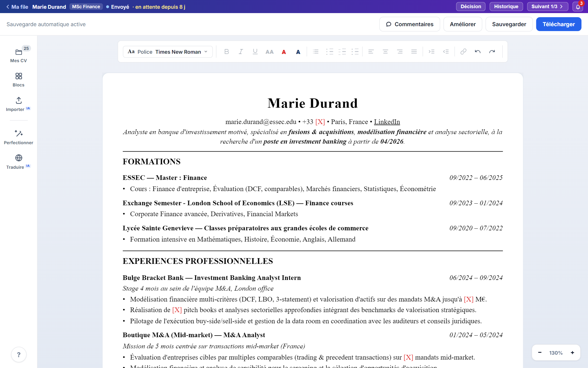Click the Sauvegarder button
The height and width of the screenshot is (368, 588).
509,24
